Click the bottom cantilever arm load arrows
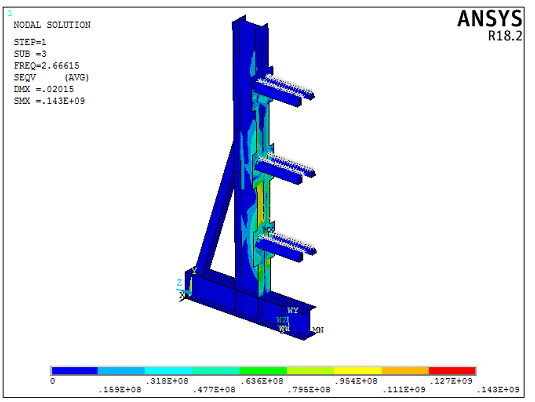This screenshot has width=535, height=402. [287, 242]
